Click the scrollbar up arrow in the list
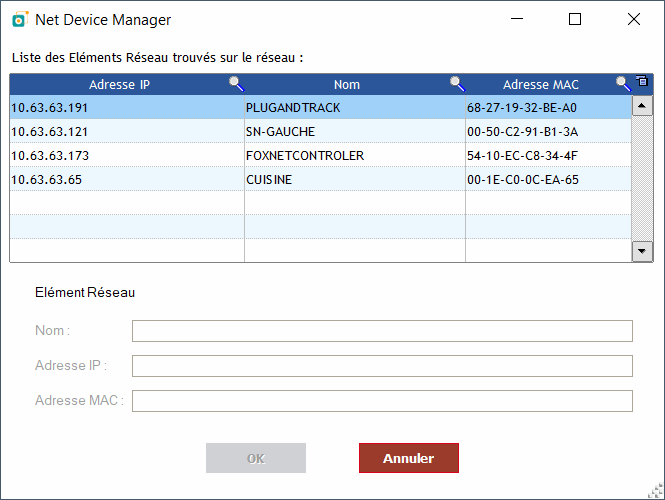This screenshot has width=665, height=500. coord(642,106)
